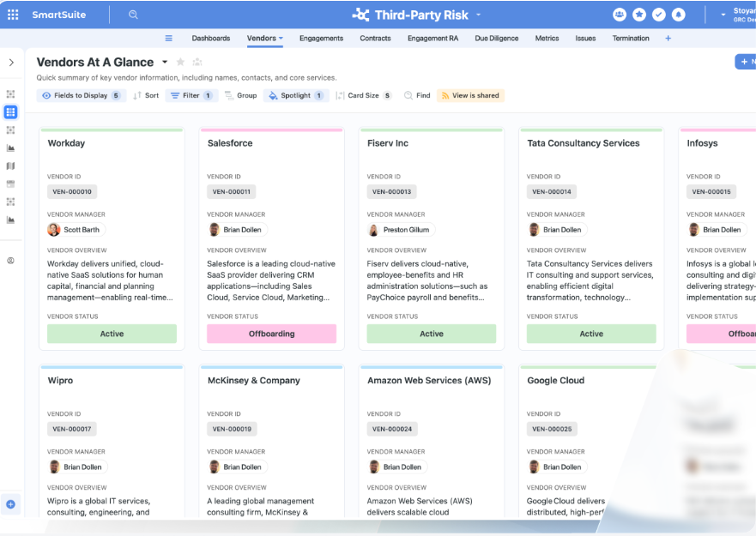Expand the left sidebar chevron
The height and width of the screenshot is (536, 756).
(x=11, y=63)
